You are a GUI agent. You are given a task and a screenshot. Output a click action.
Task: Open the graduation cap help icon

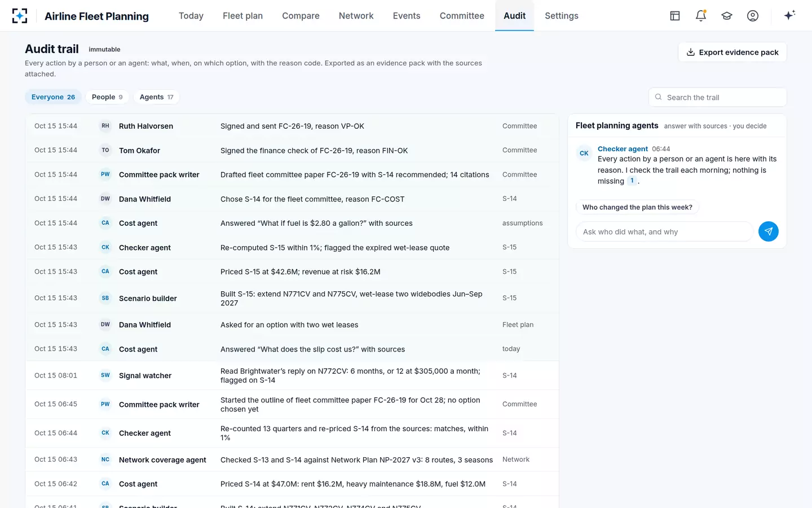(x=727, y=16)
